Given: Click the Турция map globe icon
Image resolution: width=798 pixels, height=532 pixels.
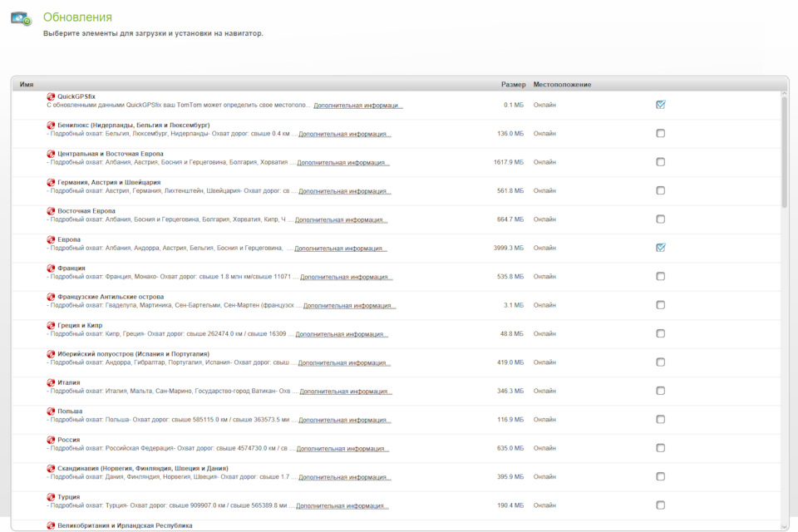Looking at the screenshot, I should click(x=51, y=497).
